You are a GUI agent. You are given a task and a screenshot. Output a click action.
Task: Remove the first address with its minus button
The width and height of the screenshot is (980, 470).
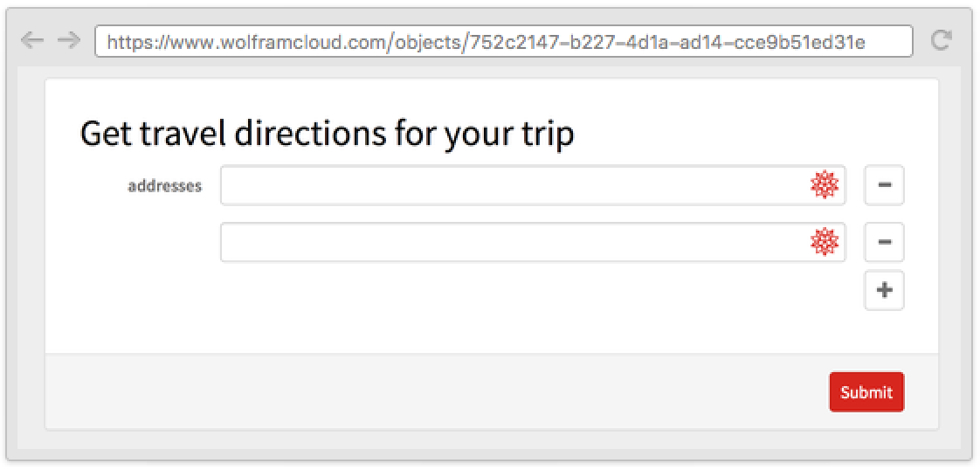[885, 185]
